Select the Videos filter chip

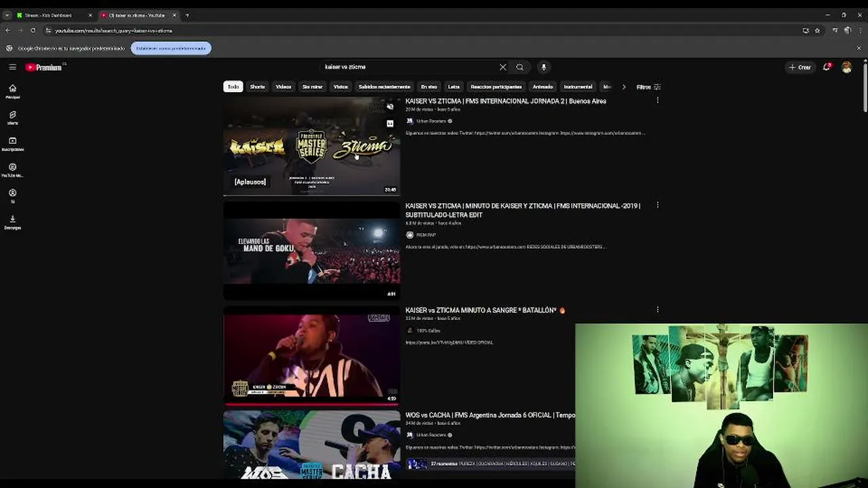tap(283, 87)
